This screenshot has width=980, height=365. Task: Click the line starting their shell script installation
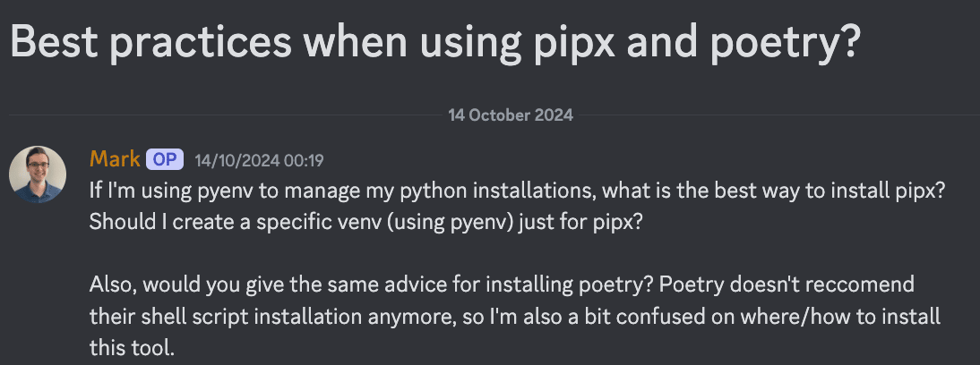tap(515, 317)
